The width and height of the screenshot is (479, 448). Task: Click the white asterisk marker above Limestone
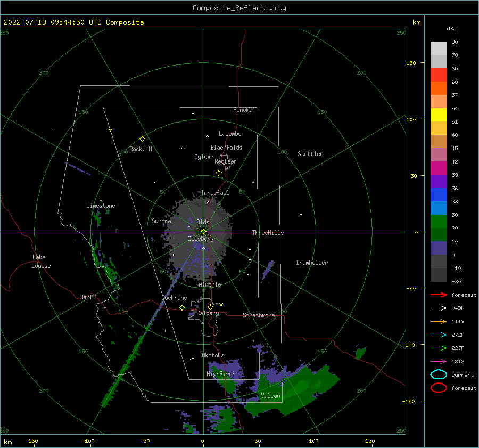(101, 201)
